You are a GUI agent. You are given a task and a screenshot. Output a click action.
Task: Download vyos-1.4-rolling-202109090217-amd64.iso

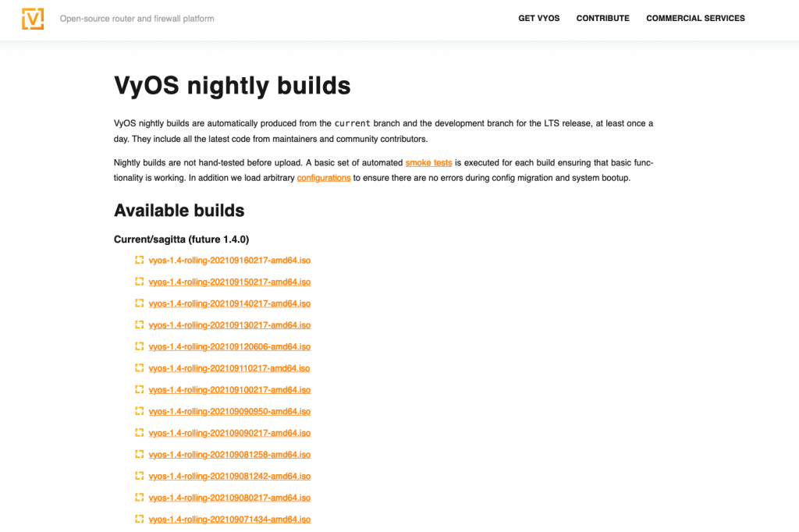coord(229,433)
